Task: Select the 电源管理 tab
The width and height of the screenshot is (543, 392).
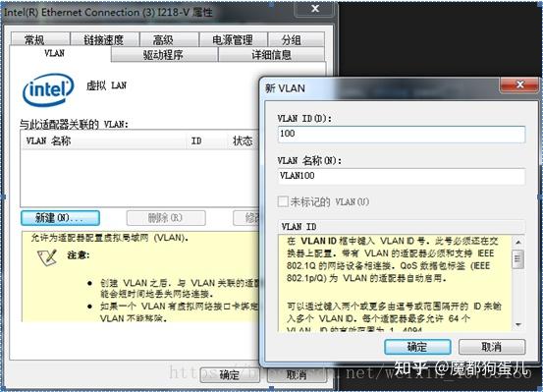Action: pos(233,39)
